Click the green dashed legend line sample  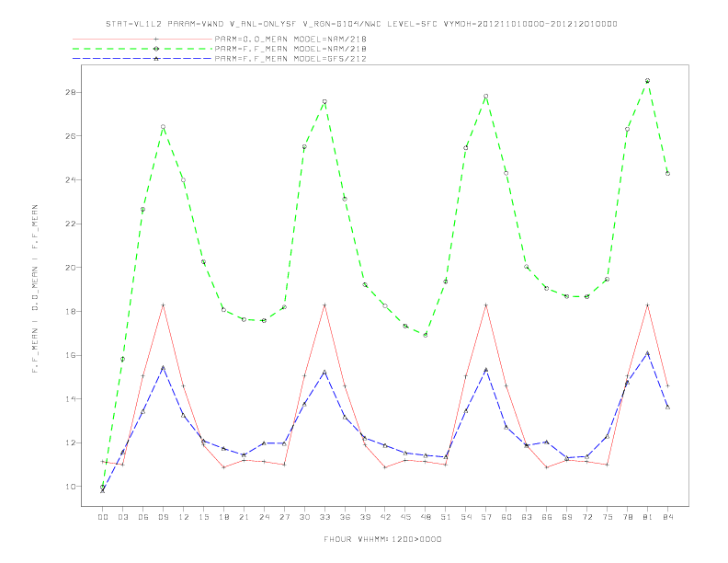(x=142, y=49)
